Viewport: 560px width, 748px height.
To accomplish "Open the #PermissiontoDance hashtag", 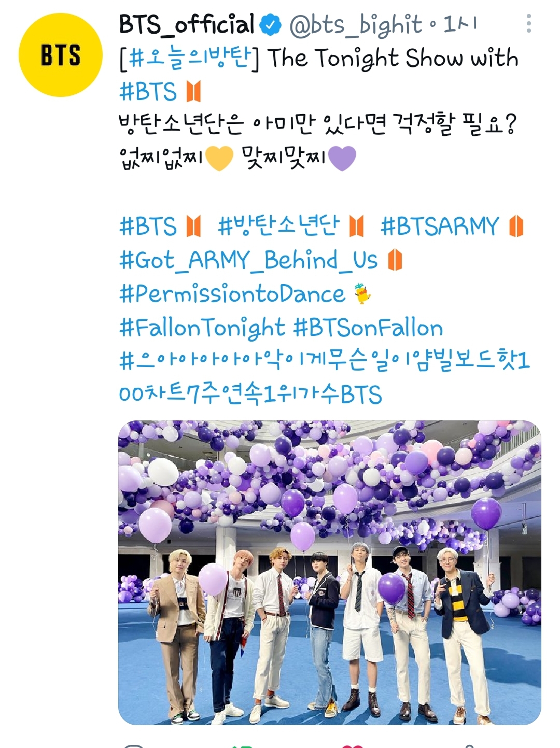I will [232, 294].
